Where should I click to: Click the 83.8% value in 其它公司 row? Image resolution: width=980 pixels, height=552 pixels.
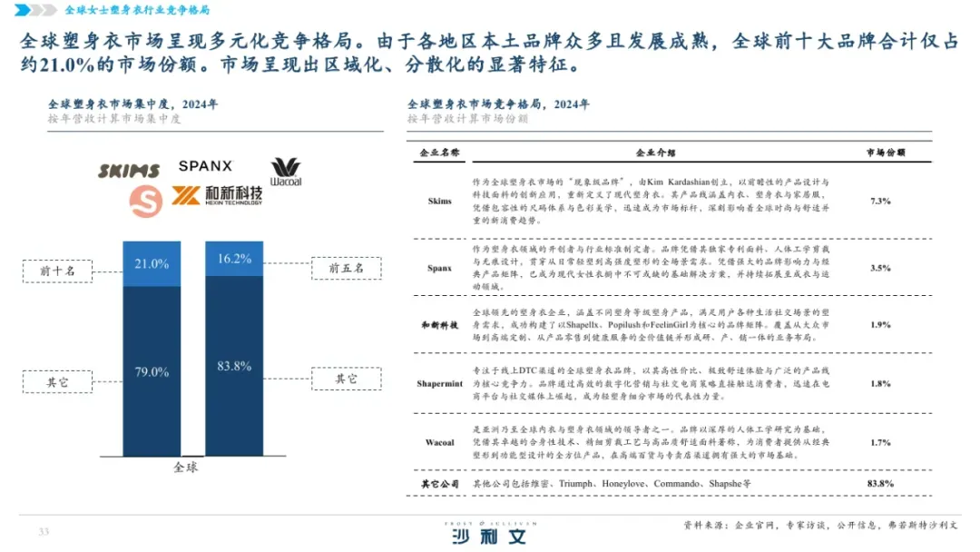880,484
